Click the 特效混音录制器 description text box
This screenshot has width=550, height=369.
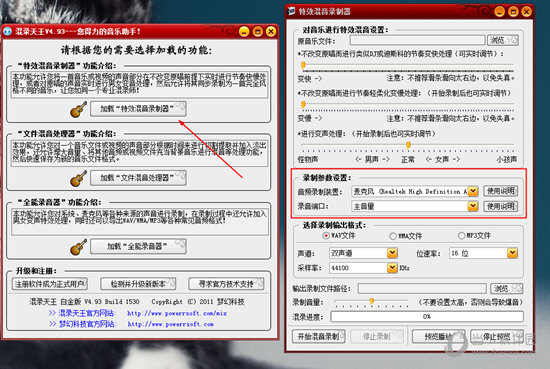(x=140, y=84)
